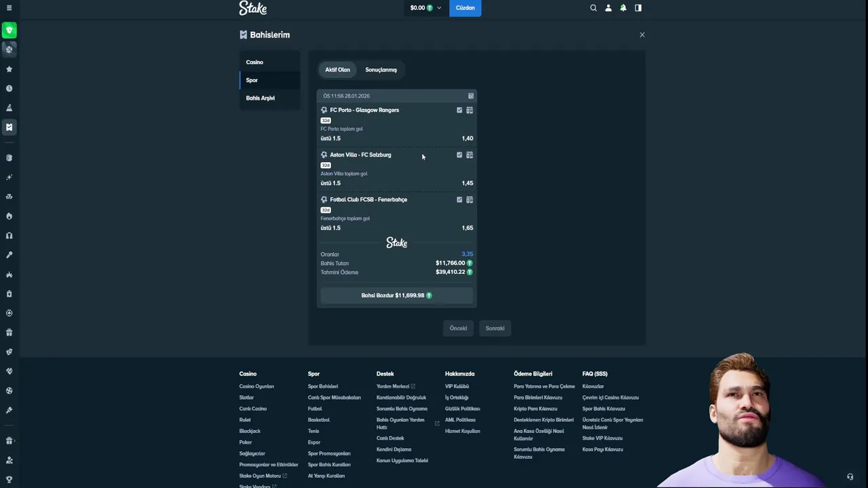The height and width of the screenshot is (488, 868).
Task: Go to the previous page with Önceki
Action: click(x=458, y=328)
